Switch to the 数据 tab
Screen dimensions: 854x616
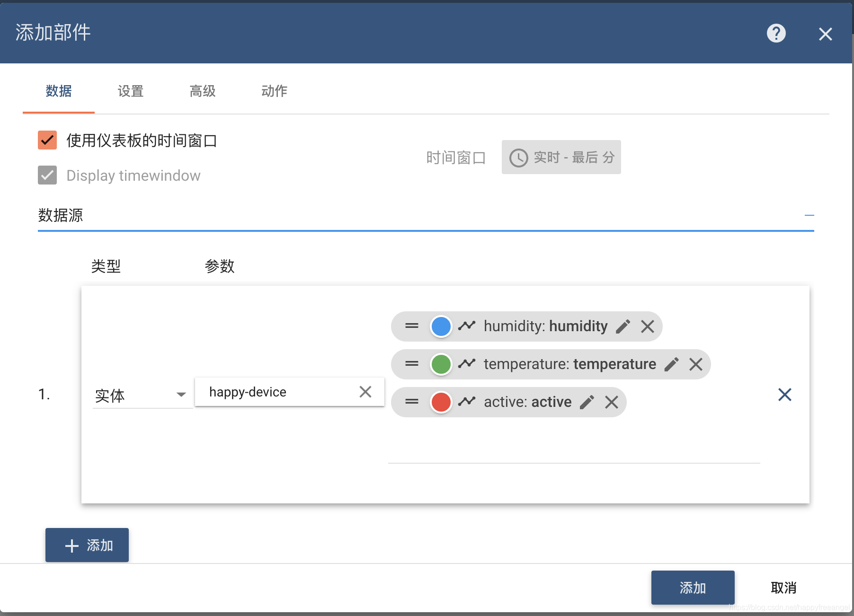(59, 90)
